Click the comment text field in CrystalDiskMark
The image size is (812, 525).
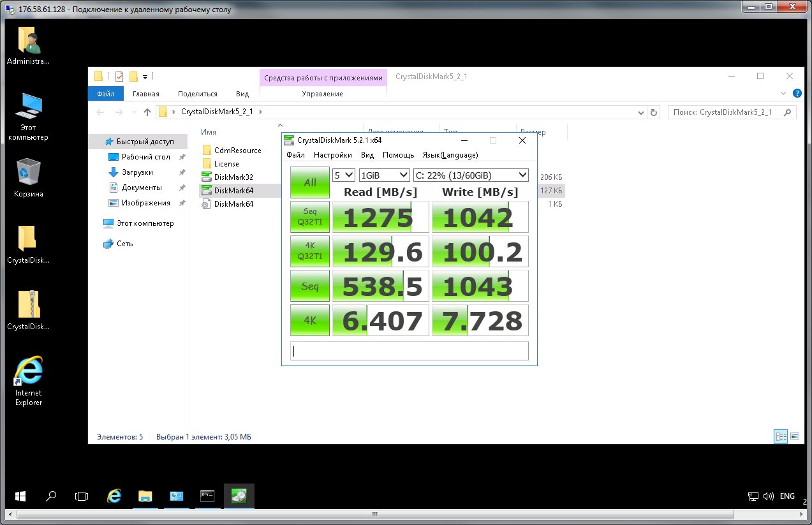click(410, 351)
